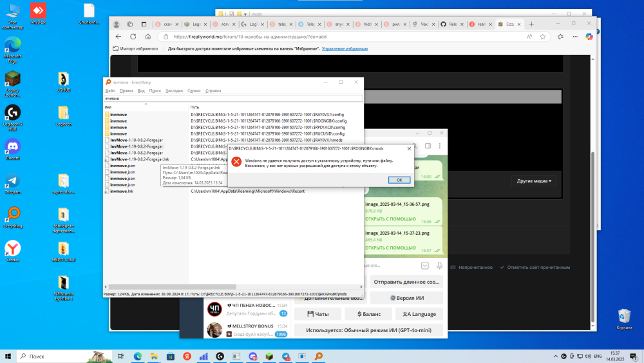Viewport: 644px width, 363px height.
Task: Sort Everything results by Имя column header
Action: click(x=146, y=107)
